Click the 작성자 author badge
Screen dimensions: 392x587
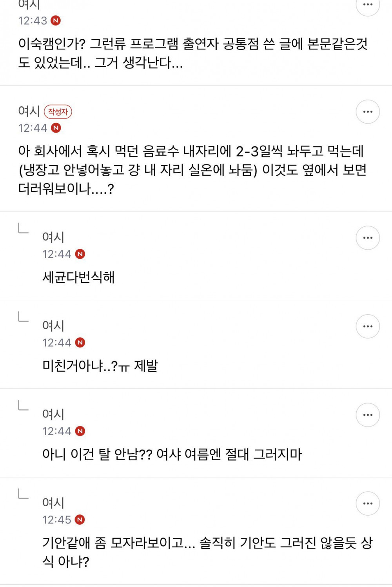tap(58, 112)
